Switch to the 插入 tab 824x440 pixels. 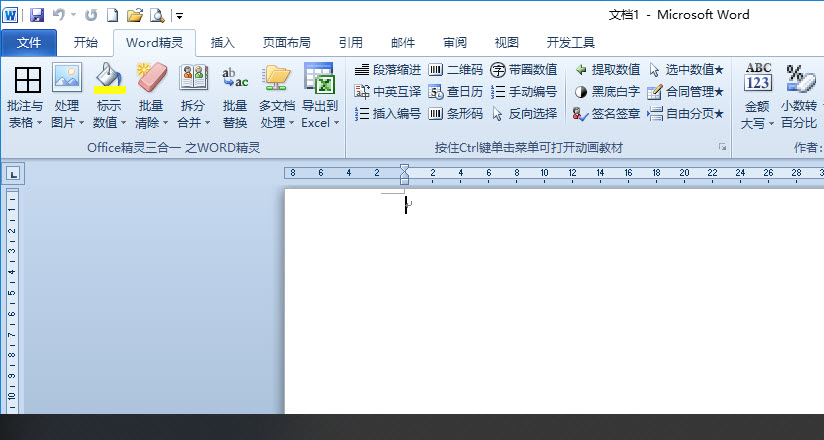222,43
